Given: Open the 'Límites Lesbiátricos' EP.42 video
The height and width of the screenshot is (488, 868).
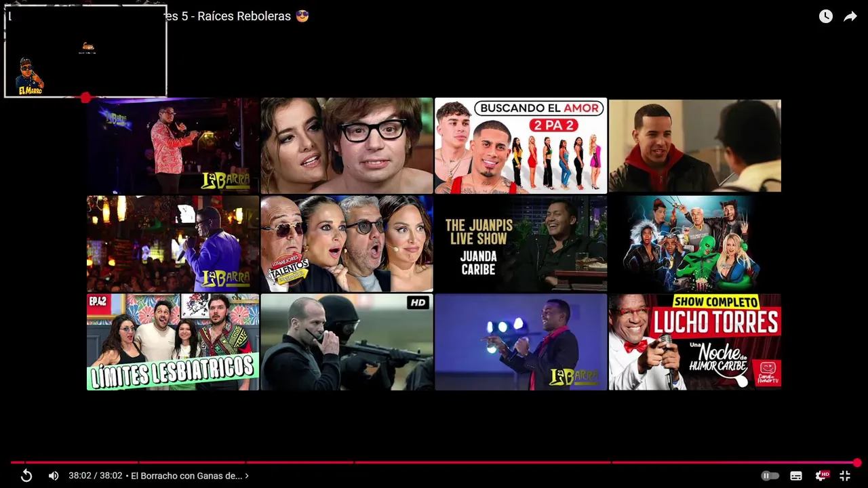Looking at the screenshot, I should [173, 342].
